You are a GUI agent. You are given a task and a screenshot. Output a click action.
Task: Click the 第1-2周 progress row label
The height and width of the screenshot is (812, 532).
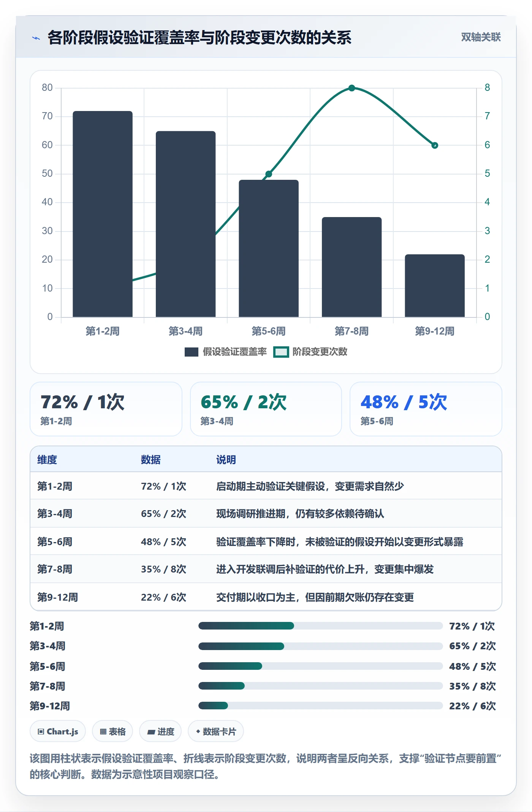coord(47,626)
